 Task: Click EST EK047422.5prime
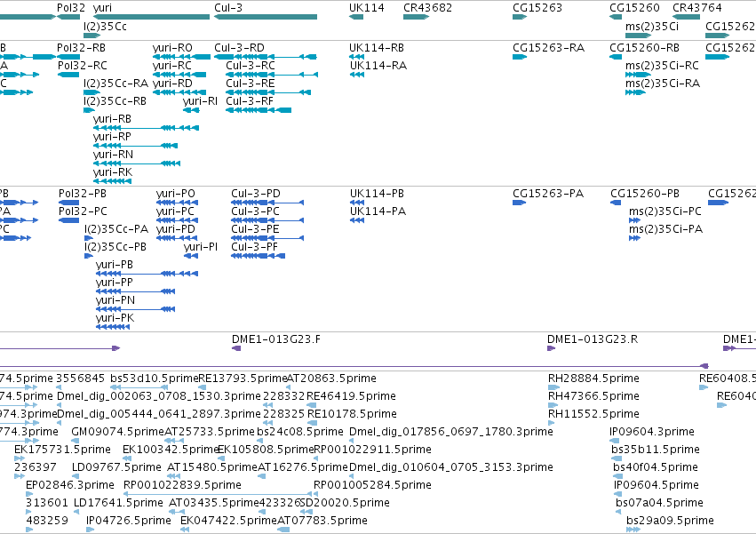tap(228, 521)
